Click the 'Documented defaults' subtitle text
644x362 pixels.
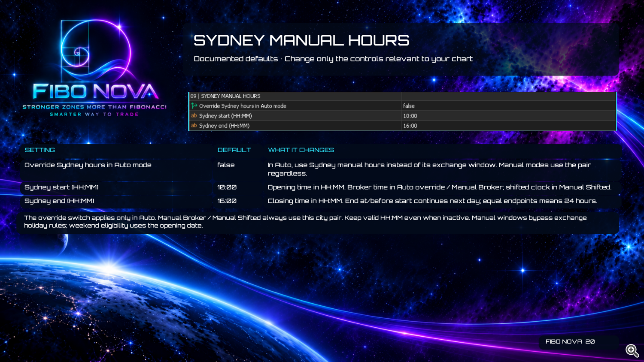[x=236, y=59]
